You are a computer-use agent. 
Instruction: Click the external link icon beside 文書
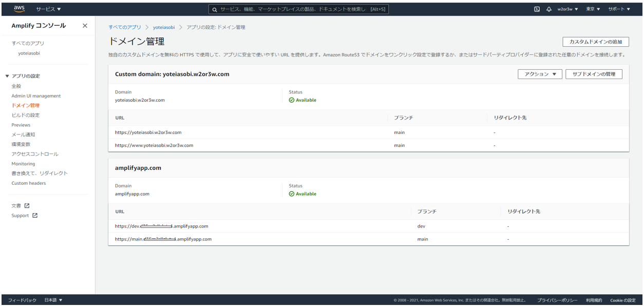[27, 206]
